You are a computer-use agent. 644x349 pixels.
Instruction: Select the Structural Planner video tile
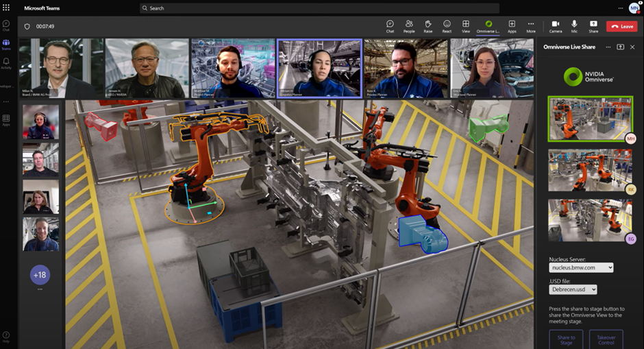click(492, 69)
